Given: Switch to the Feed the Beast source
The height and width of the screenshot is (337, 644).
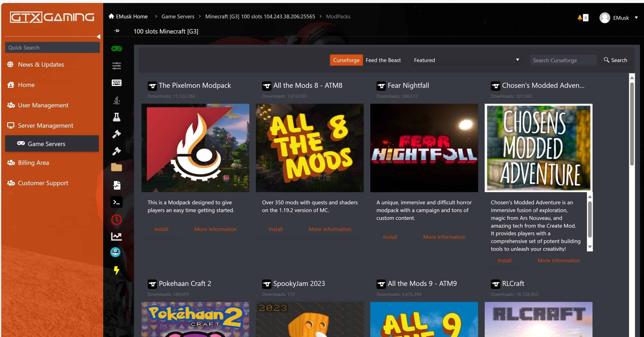Looking at the screenshot, I should coord(383,60).
